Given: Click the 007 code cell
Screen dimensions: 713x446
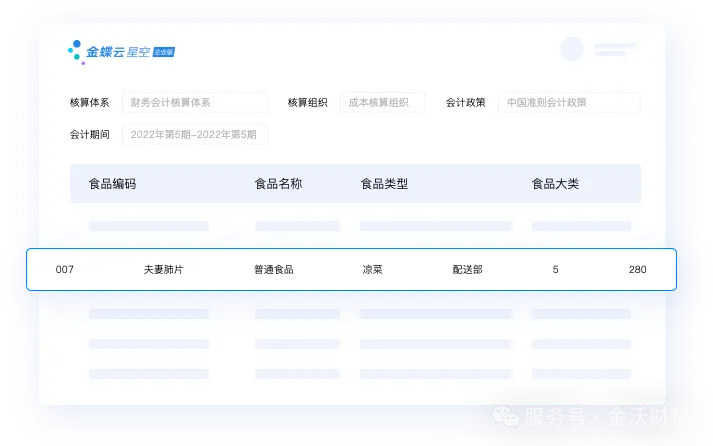Looking at the screenshot, I should (x=65, y=270).
